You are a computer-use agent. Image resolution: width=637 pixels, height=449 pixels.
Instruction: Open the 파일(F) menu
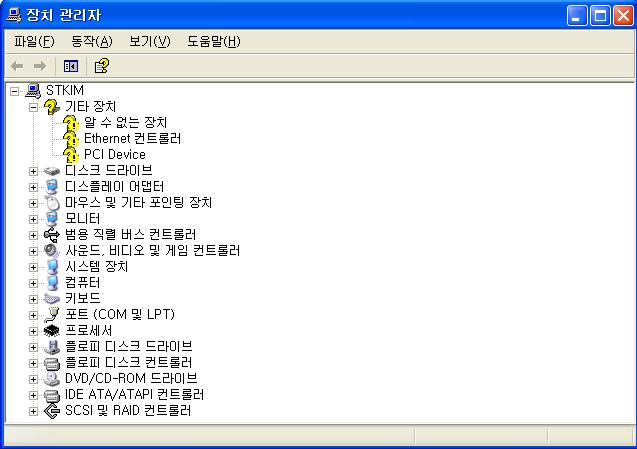pyautogui.click(x=34, y=41)
